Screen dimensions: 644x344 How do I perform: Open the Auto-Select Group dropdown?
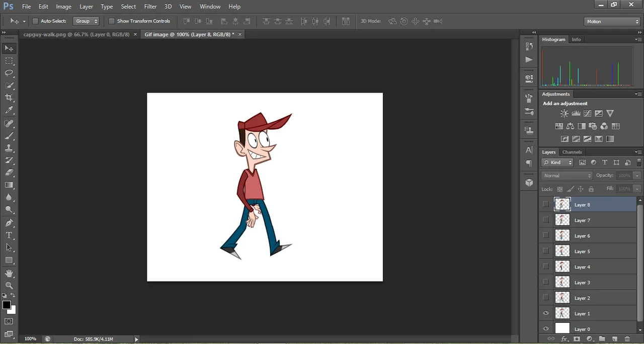pyautogui.click(x=87, y=21)
